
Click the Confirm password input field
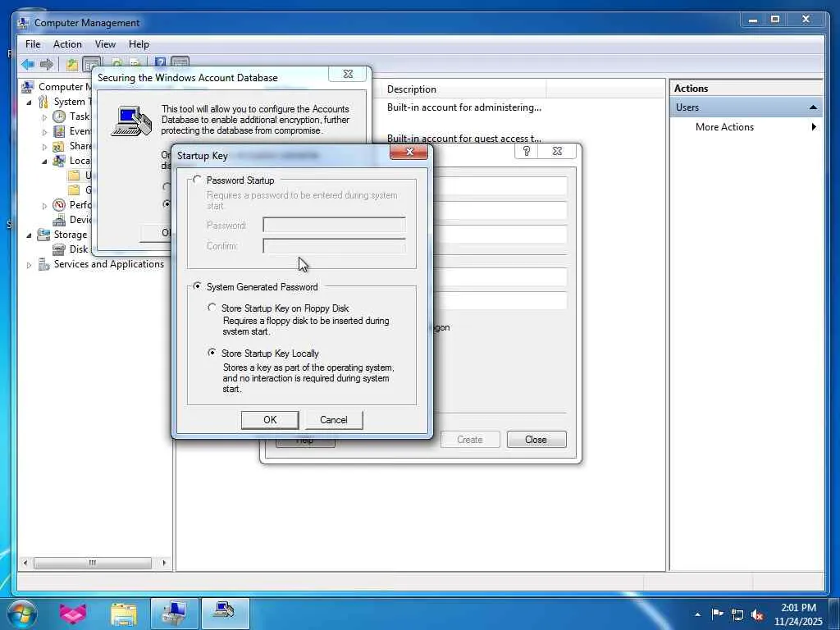335,246
